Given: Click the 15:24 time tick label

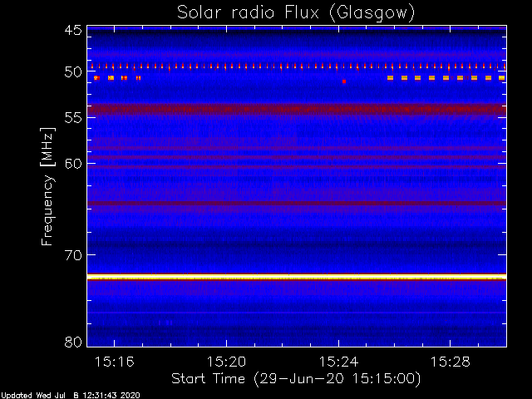Looking at the screenshot, I should click(338, 362).
